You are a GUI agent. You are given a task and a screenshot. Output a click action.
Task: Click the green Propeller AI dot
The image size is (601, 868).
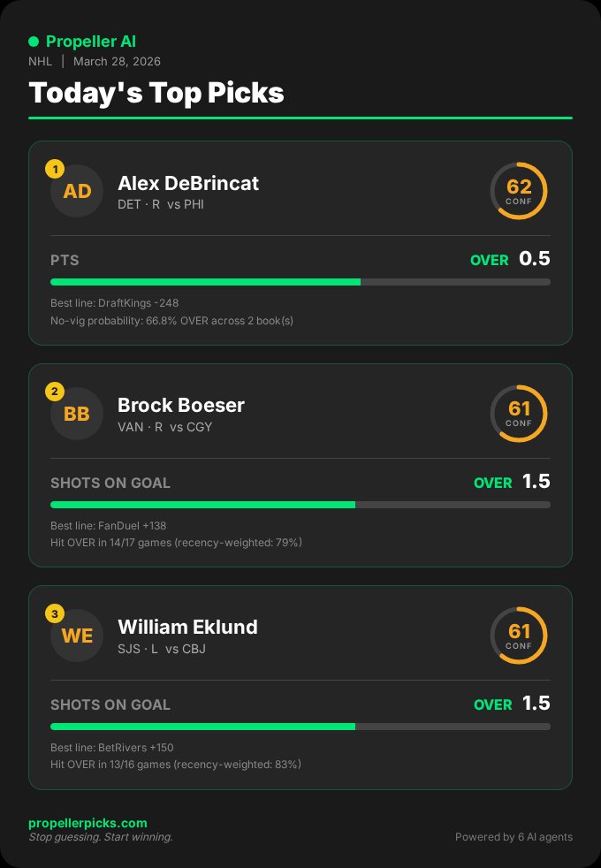[34, 42]
